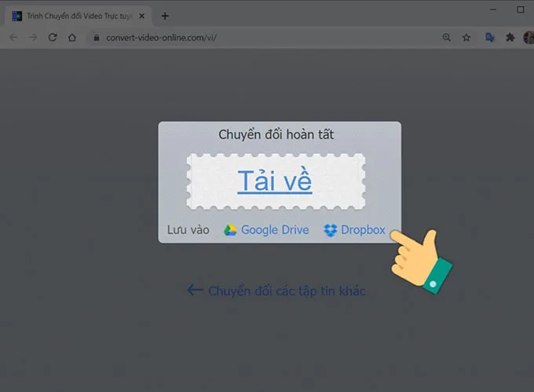Go back with the browser back arrow

(13, 37)
